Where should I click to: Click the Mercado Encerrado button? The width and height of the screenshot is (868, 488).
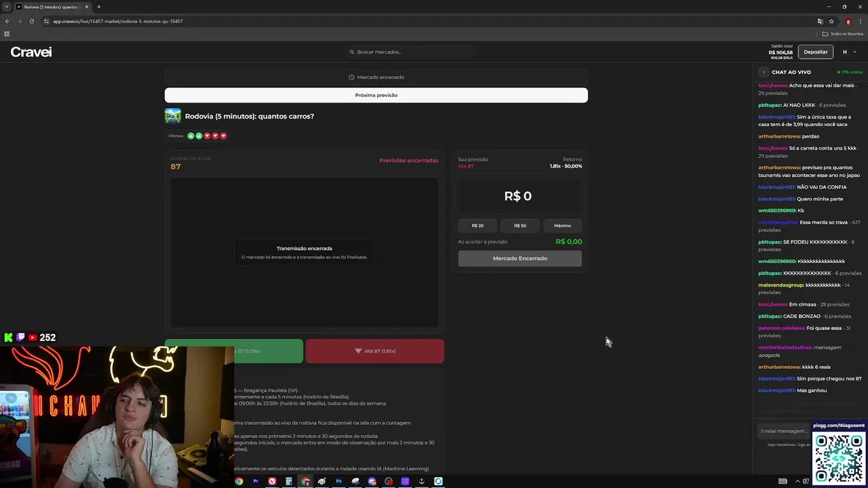tap(520, 258)
